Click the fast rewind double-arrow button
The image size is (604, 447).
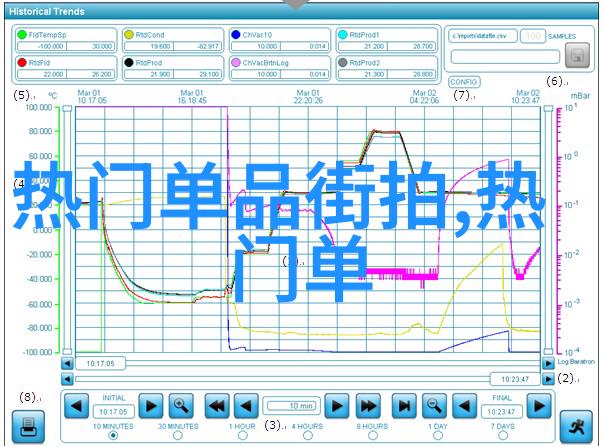[x=216, y=405]
